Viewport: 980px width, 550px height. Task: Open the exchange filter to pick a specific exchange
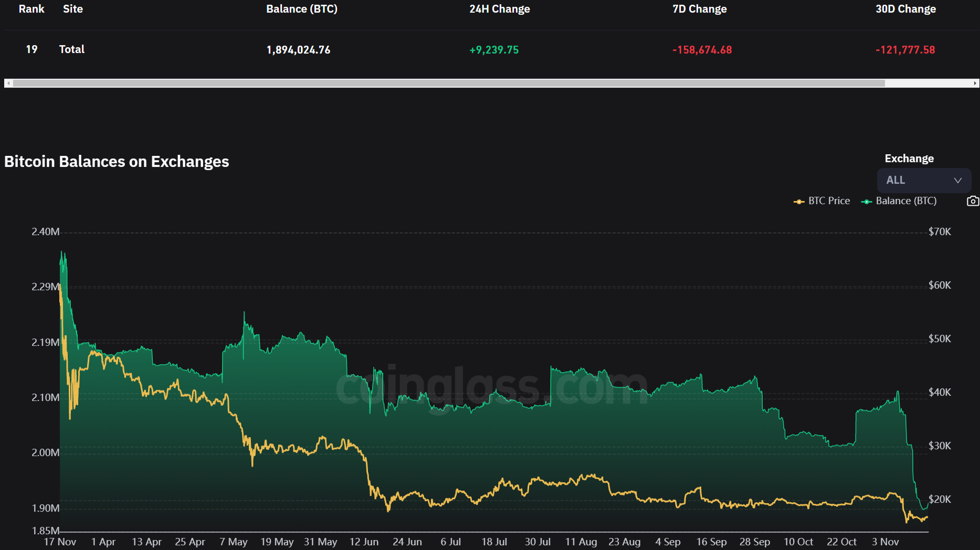(x=924, y=180)
